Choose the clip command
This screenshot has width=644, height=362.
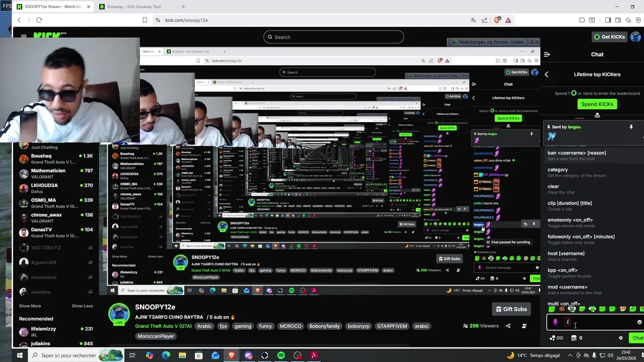tap(593, 206)
